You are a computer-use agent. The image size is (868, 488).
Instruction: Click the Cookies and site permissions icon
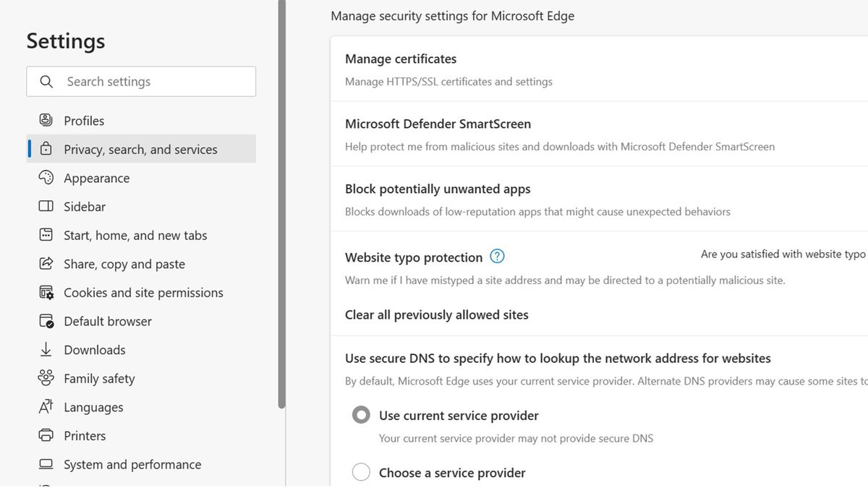tap(45, 292)
